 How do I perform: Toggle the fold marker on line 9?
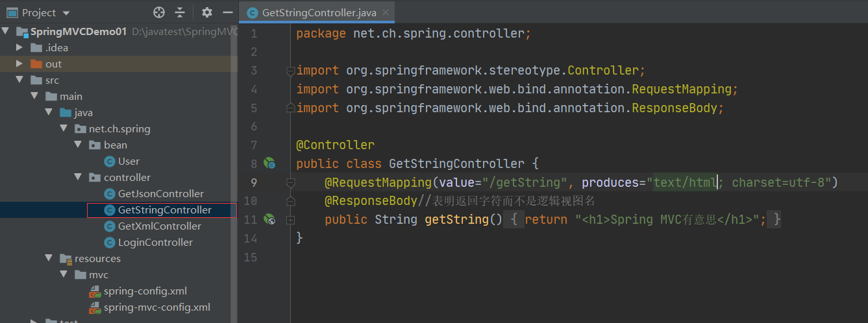coord(290,182)
